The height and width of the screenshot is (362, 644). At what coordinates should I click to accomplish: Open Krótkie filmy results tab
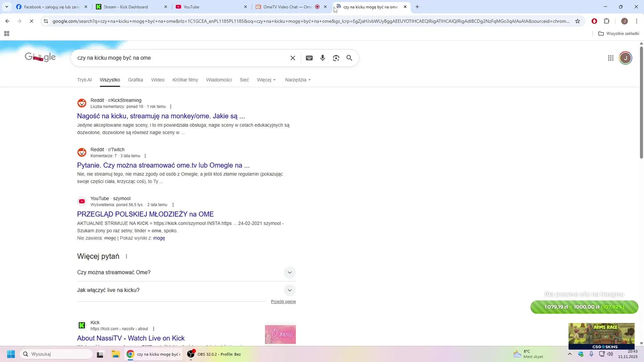coord(185,80)
